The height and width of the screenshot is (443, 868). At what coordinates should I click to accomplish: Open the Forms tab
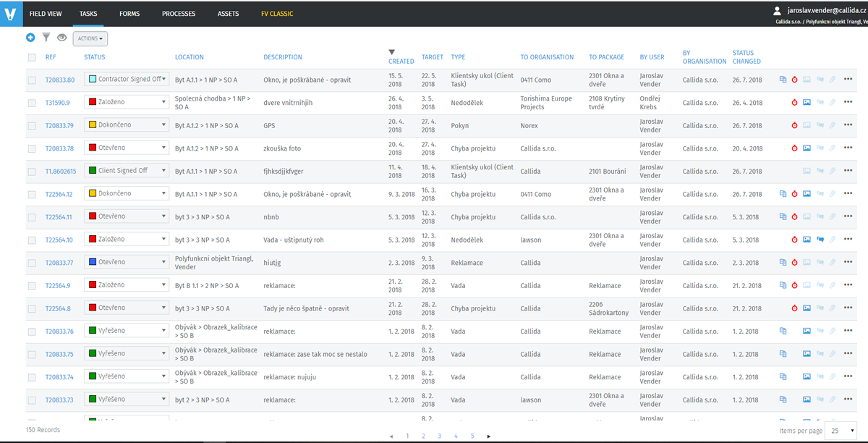coord(129,14)
